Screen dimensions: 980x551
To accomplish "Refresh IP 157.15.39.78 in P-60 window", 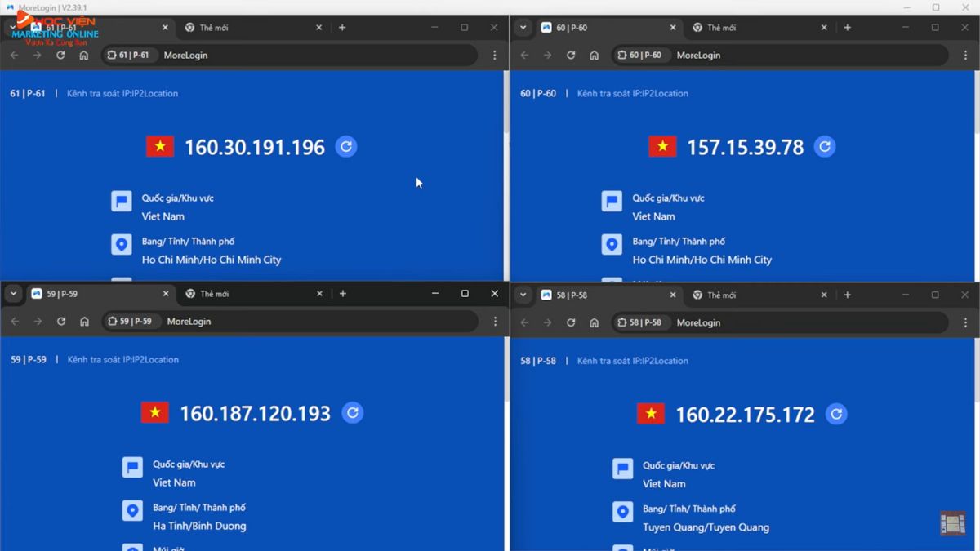I will pyautogui.click(x=825, y=147).
